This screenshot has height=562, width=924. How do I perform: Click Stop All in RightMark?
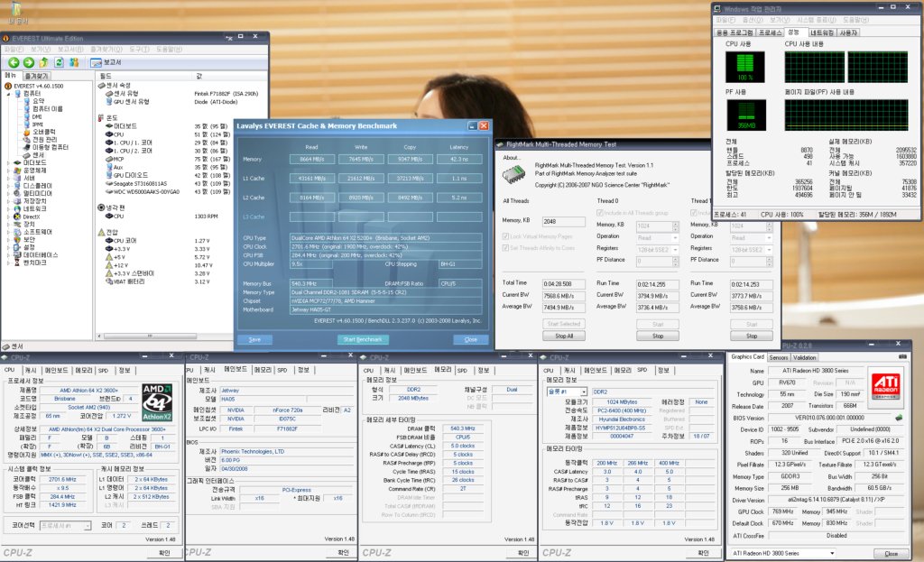click(564, 336)
